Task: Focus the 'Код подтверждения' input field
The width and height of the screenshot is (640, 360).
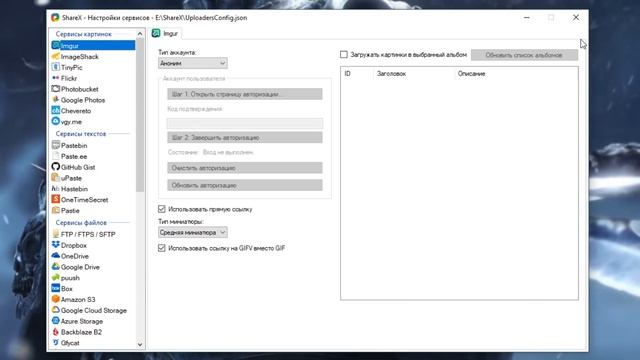Action: (244, 123)
